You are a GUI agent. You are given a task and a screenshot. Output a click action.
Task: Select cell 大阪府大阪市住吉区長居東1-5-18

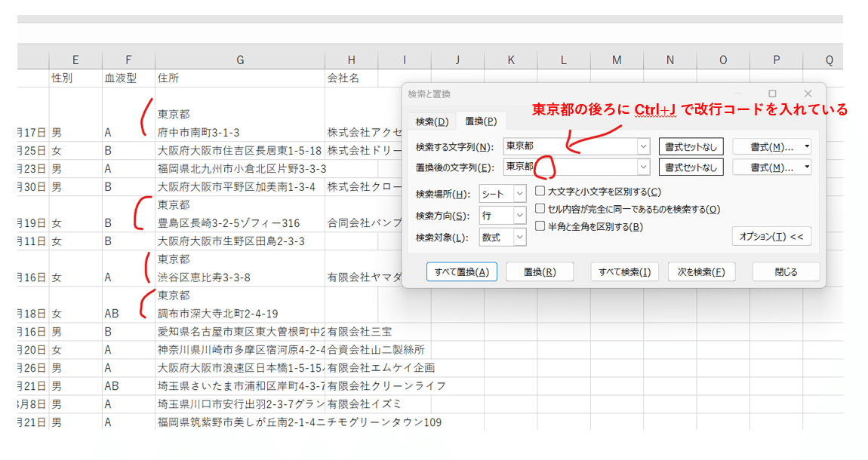pyautogui.click(x=240, y=150)
